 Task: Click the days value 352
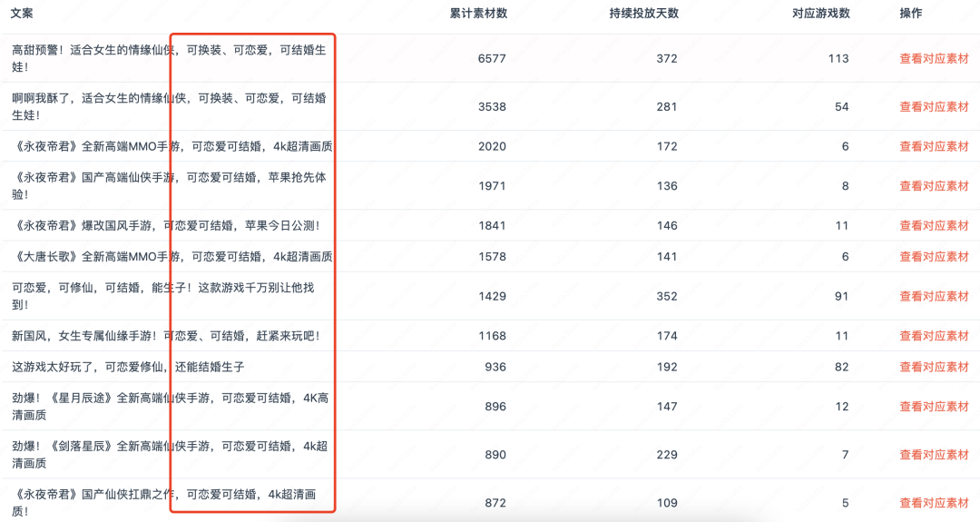pyautogui.click(x=667, y=296)
